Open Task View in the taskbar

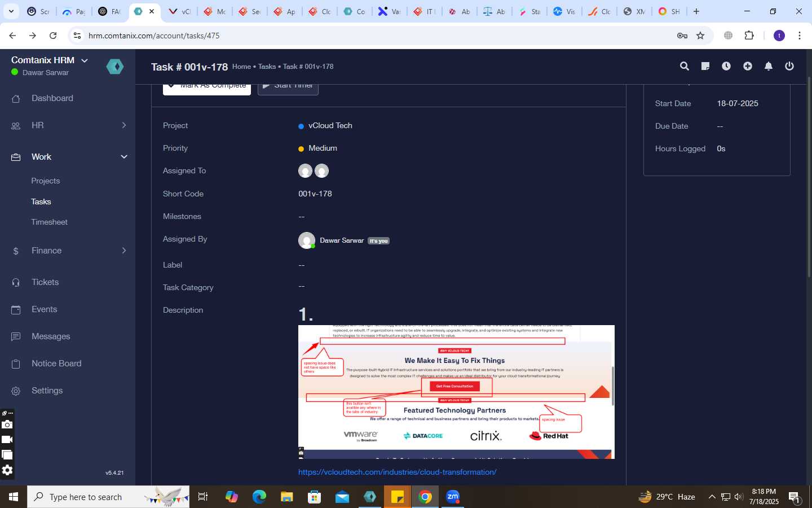[x=203, y=497]
